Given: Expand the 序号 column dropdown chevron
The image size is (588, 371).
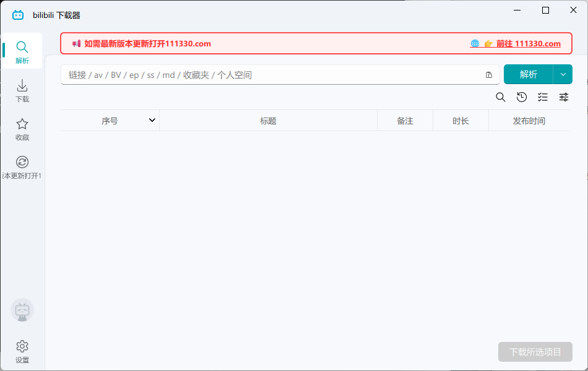Looking at the screenshot, I should pyautogui.click(x=152, y=121).
